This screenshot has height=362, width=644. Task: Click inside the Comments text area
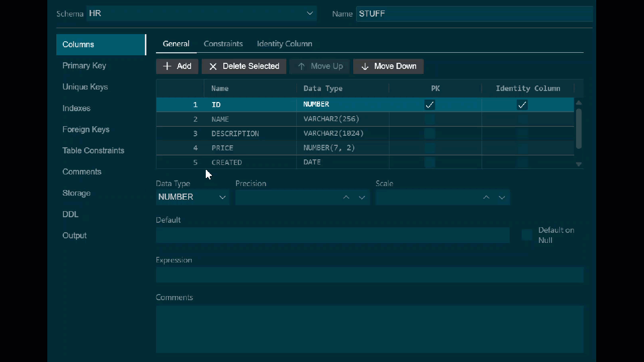pos(369,329)
